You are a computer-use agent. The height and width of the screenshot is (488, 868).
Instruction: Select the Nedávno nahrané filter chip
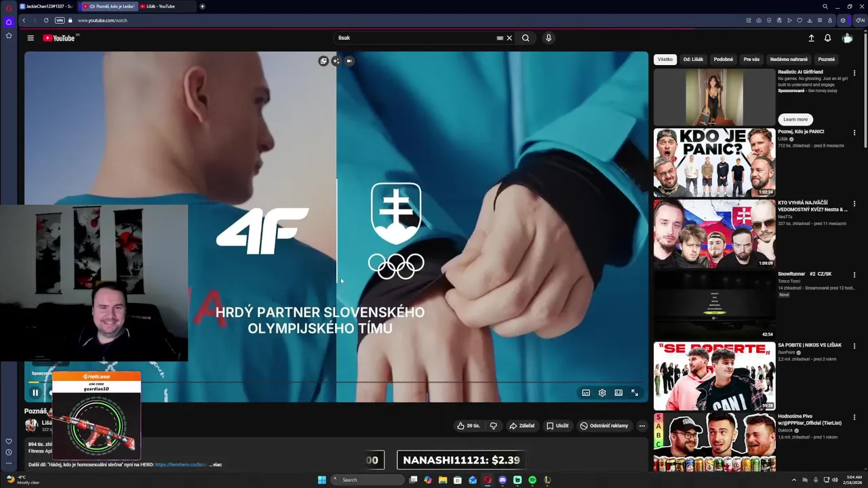[x=789, y=59]
